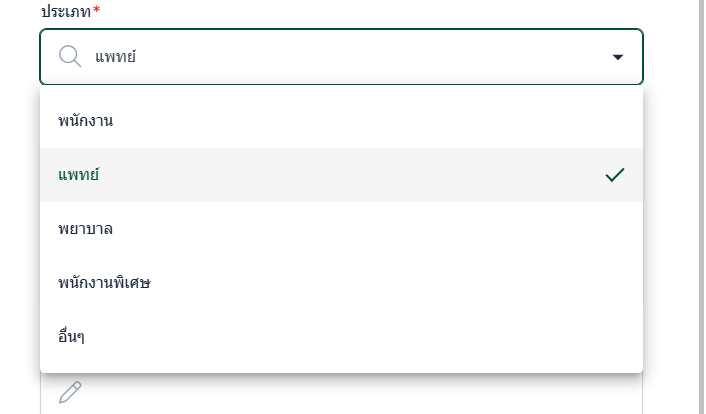Click the magnifier search icon in the ประเภท field

pos(70,57)
